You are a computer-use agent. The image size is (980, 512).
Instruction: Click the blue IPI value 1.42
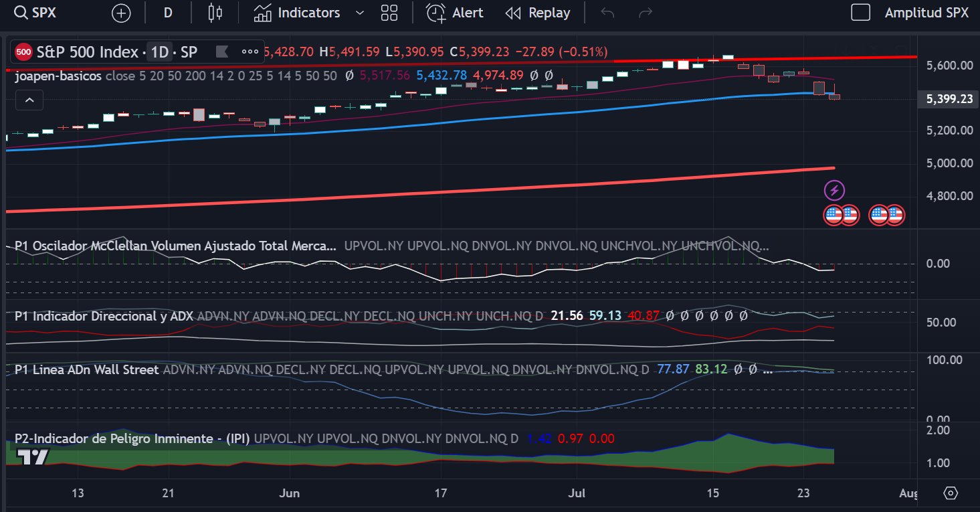pos(539,439)
